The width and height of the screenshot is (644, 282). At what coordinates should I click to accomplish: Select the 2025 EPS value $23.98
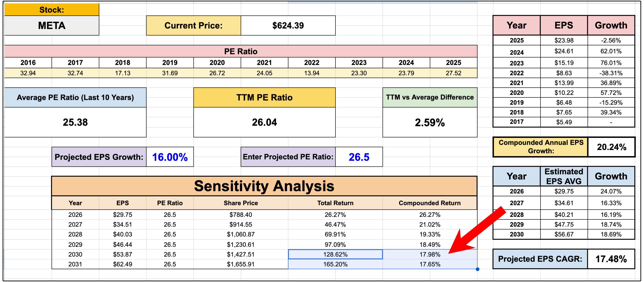click(x=564, y=40)
